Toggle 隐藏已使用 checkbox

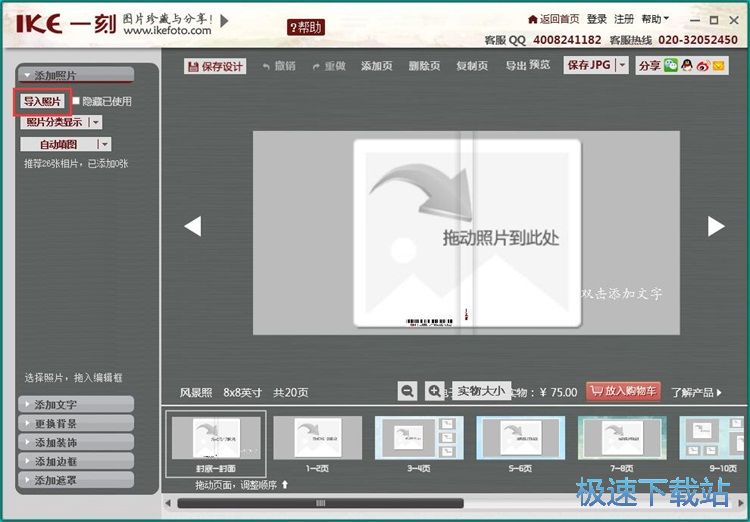tap(76, 101)
